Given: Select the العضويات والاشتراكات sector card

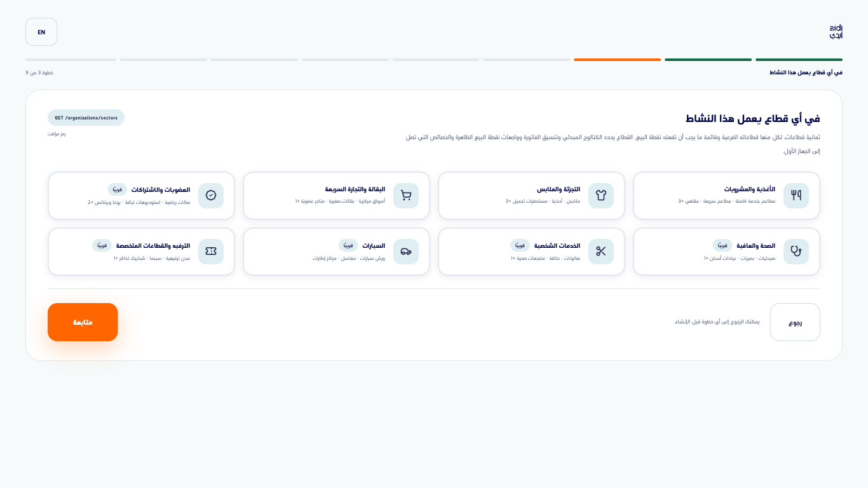Looking at the screenshot, I should 141,196.
